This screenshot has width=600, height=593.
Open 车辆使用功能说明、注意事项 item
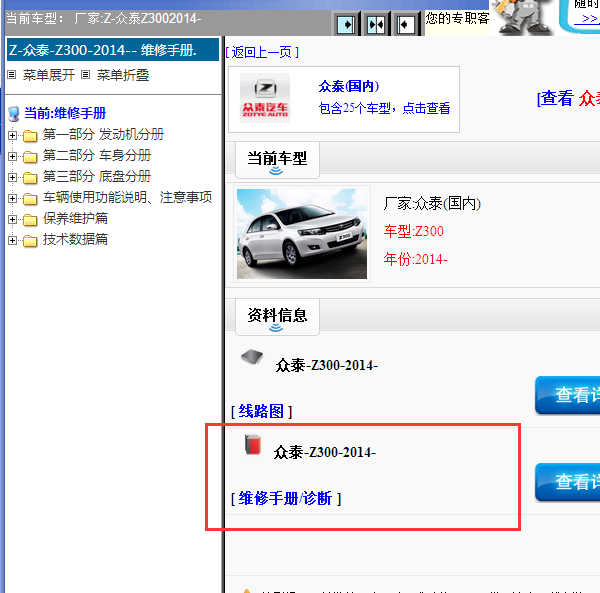(x=127, y=197)
